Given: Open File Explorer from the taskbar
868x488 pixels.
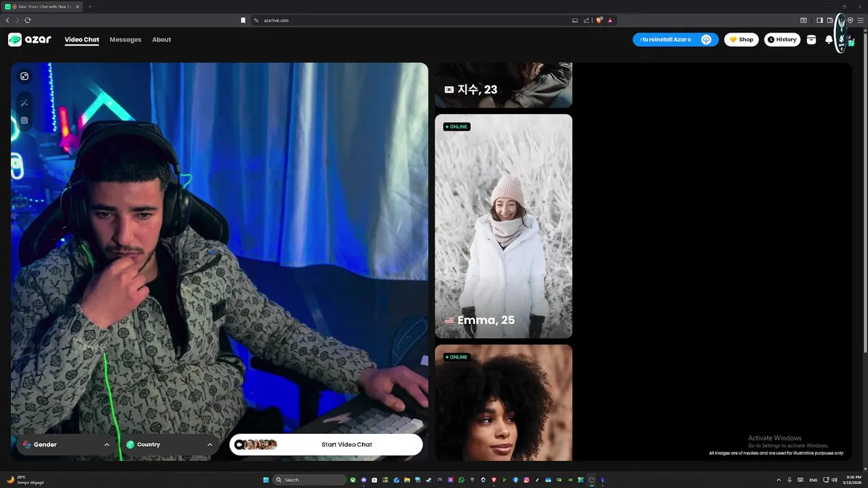Looking at the screenshot, I should (408, 480).
